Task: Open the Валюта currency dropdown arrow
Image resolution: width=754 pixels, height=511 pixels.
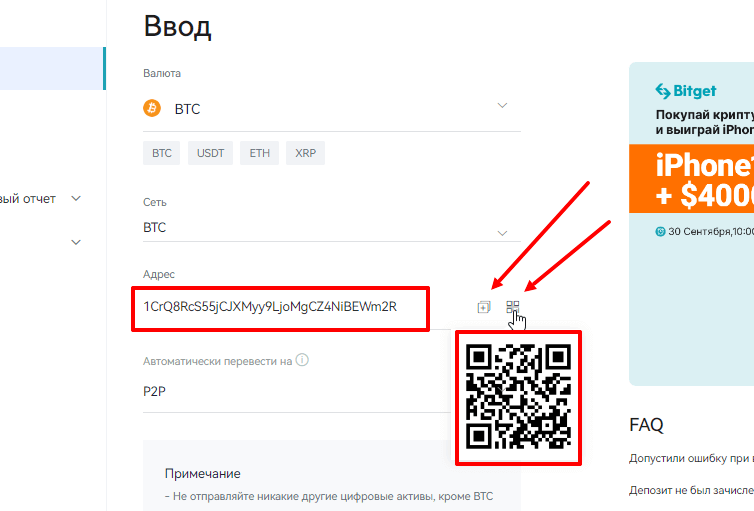Action: coord(502,105)
